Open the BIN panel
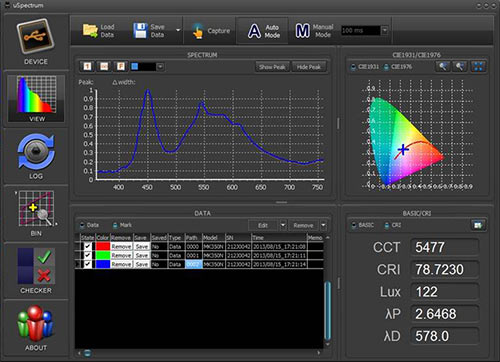Screen dimensions: 500x362 click(36, 213)
